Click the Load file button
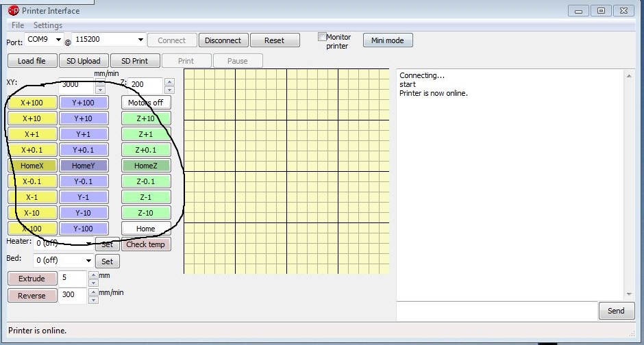Viewport: 644px width, 345px height. [32, 61]
